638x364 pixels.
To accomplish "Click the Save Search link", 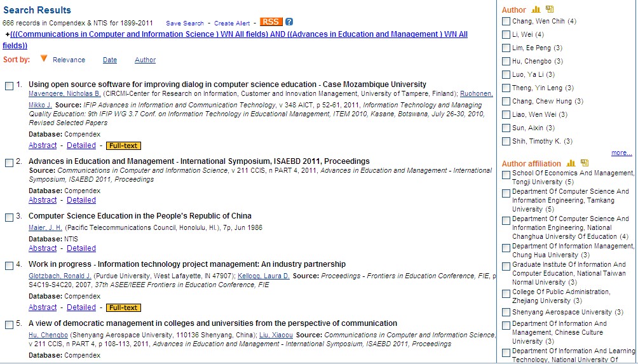I will pos(185,24).
